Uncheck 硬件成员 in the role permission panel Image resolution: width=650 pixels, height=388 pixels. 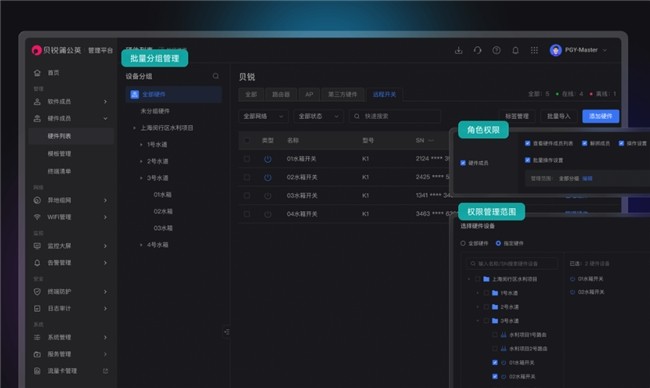click(x=463, y=163)
